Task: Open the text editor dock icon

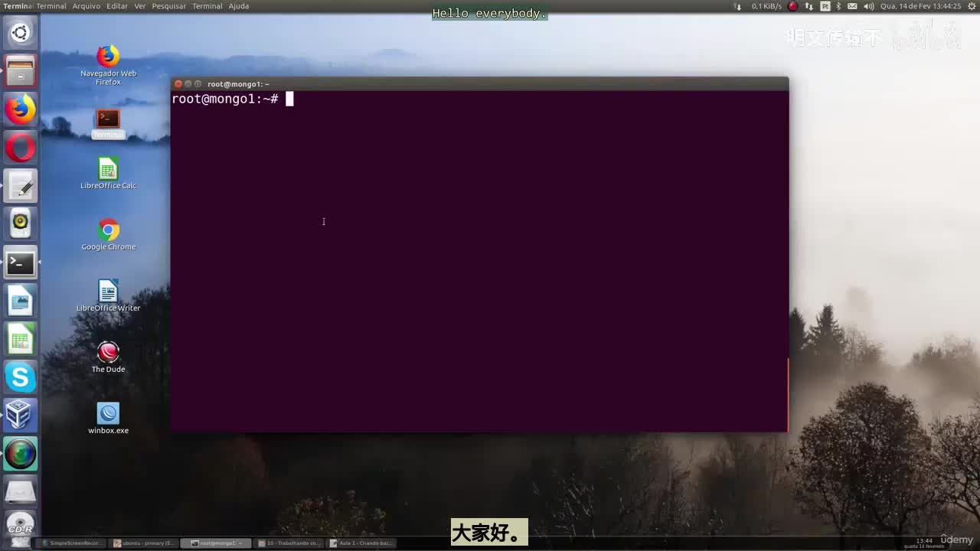Action: (x=20, y=186)
